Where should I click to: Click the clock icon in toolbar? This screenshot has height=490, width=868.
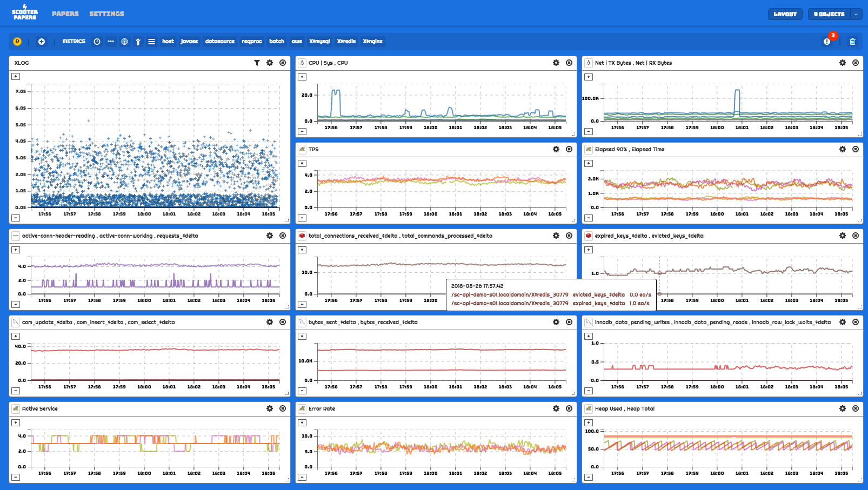tap(97, 42)
